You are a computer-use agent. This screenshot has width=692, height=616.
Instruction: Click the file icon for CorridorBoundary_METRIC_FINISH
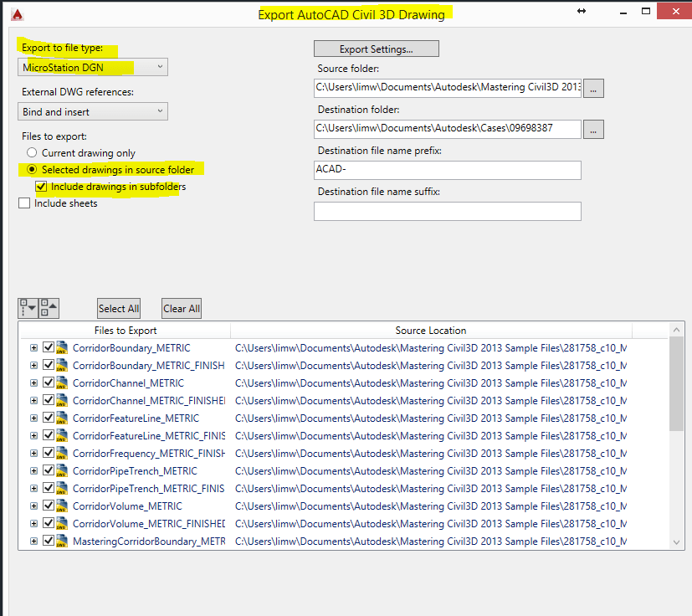coord(62,365)
